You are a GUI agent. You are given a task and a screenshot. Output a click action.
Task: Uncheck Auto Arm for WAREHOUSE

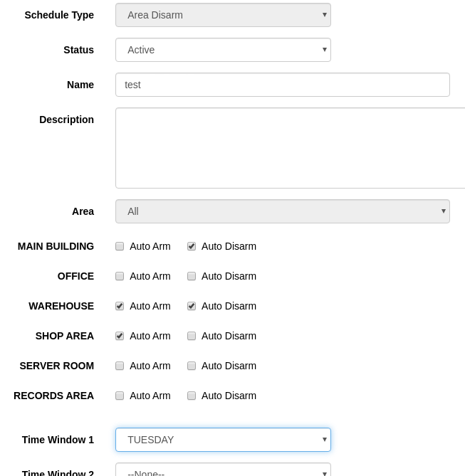pyautogui.click(x=120, y=306)
